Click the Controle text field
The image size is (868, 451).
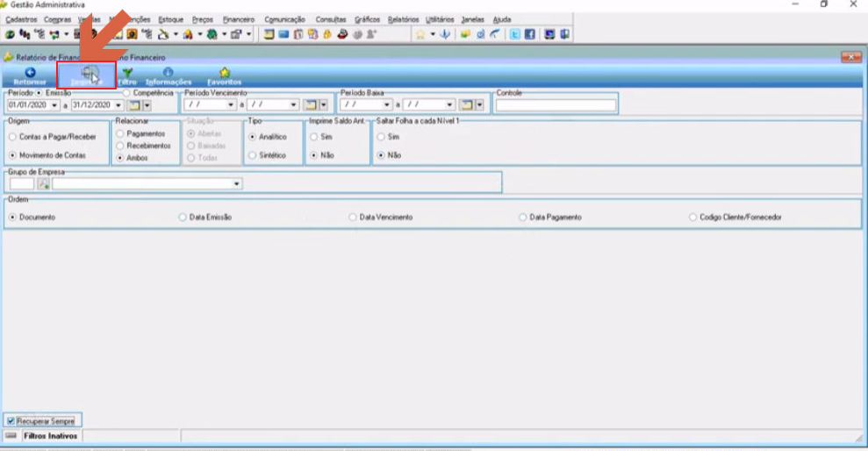click(x=556, y=105)
